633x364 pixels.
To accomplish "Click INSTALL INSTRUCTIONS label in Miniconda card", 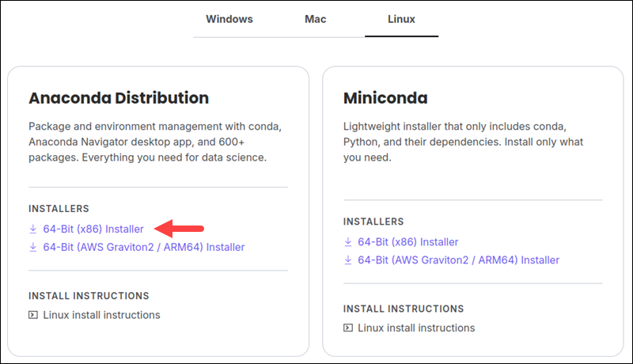I will 404,309.
